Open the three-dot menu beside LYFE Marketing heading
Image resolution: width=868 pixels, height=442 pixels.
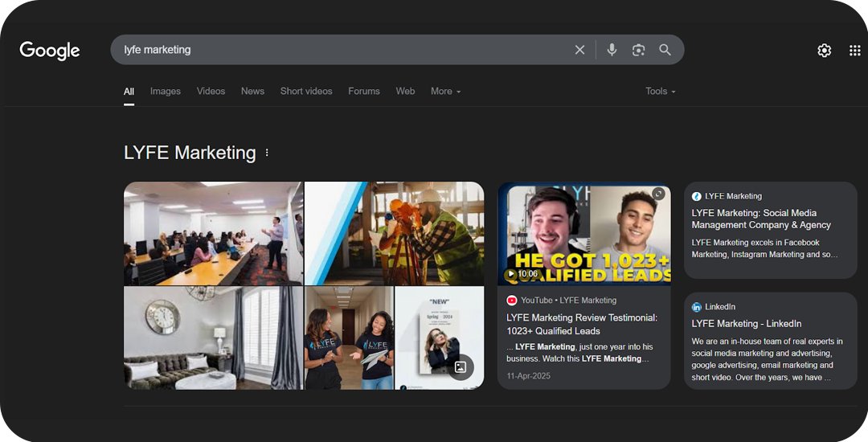pos(267,152)
